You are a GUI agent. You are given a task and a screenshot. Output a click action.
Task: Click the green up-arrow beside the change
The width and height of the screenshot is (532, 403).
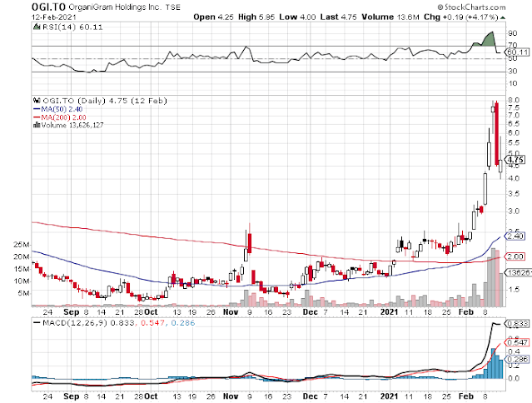pyautogui.click(x=503, y=17)
